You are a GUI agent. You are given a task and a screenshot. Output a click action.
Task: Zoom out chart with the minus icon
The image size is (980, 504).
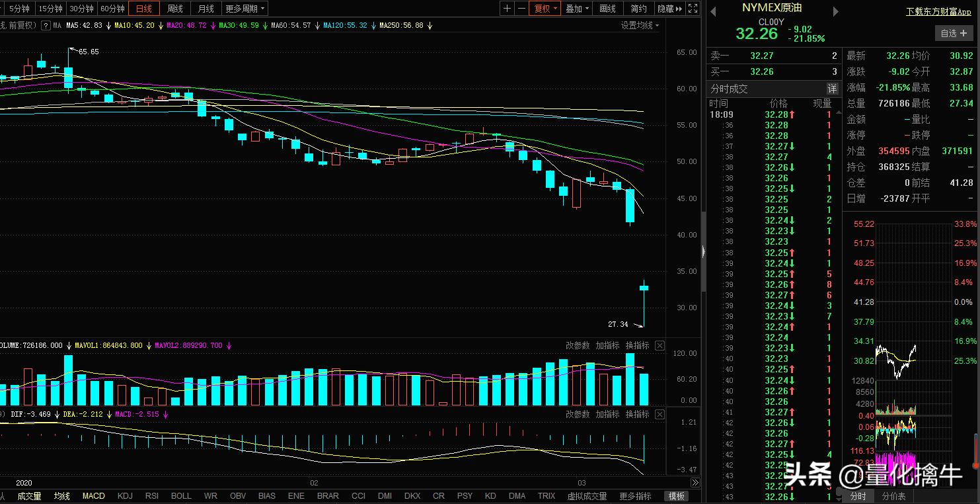521,9
